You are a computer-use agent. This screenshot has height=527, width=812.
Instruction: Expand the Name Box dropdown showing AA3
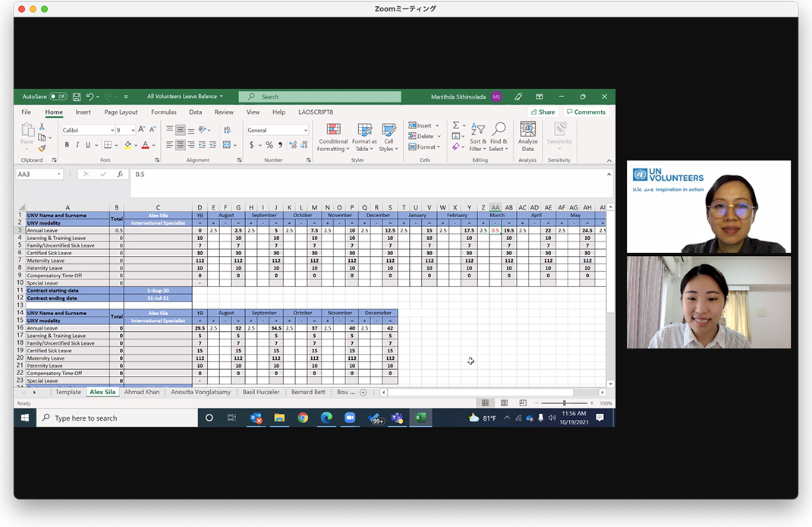[x=59, y=174]
